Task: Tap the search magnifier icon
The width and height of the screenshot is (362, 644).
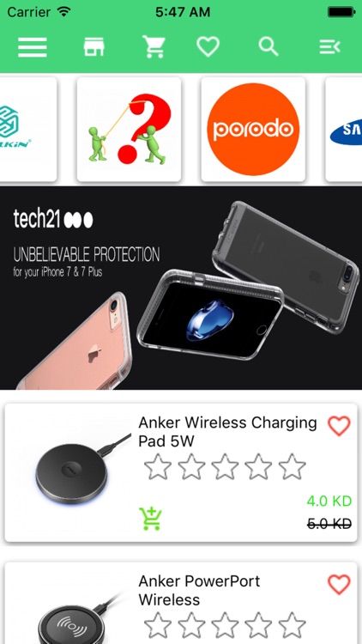Action: (268, 47)
